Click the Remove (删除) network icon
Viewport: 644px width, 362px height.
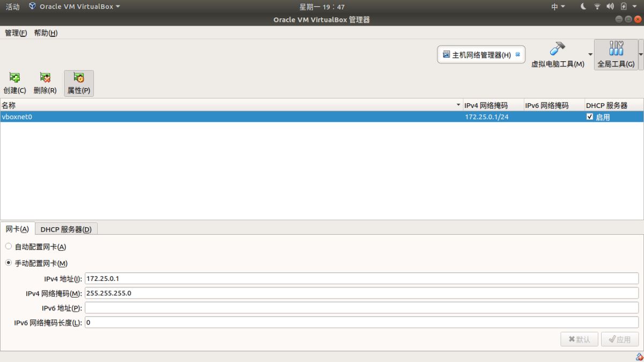click(45, 78)
